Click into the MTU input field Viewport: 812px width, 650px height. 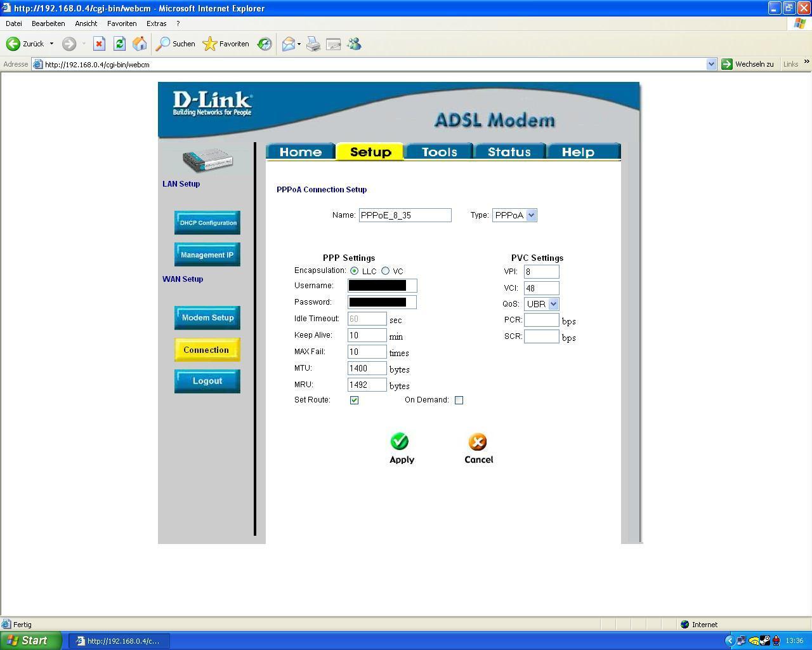(x=367, y=368)
